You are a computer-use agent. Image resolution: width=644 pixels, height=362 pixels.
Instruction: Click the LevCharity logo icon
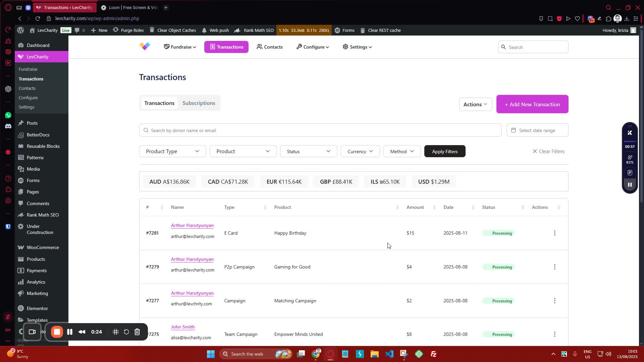pyautogui.click(x=145, y=46)
